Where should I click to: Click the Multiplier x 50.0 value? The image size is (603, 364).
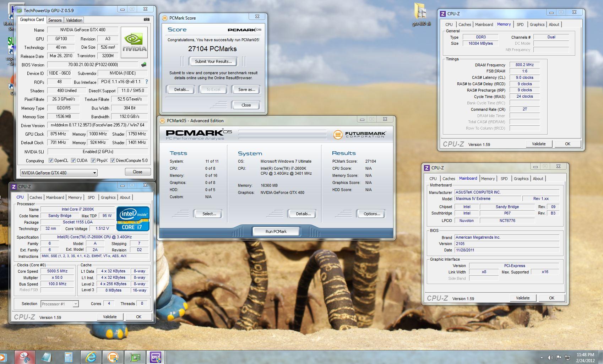(x=58, y=278)
